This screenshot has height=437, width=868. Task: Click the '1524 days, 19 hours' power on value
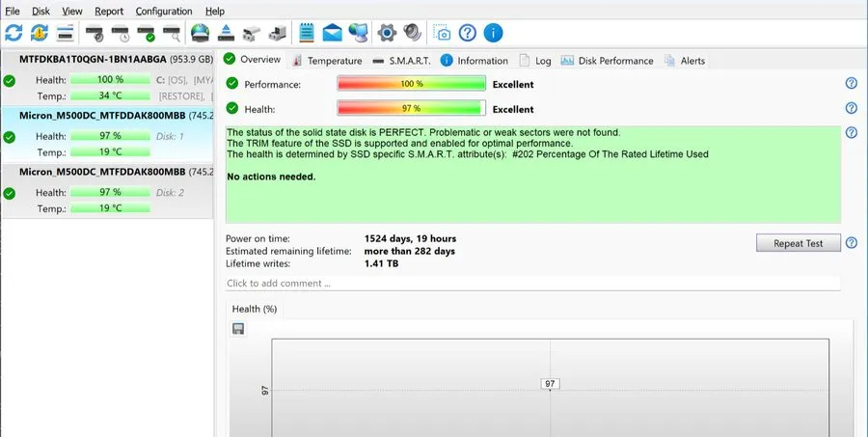410,238
